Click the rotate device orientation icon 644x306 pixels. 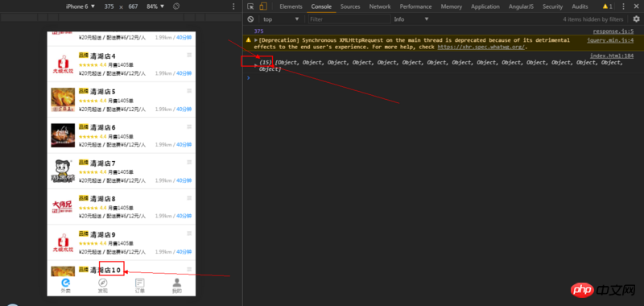[x=175, y=6]
